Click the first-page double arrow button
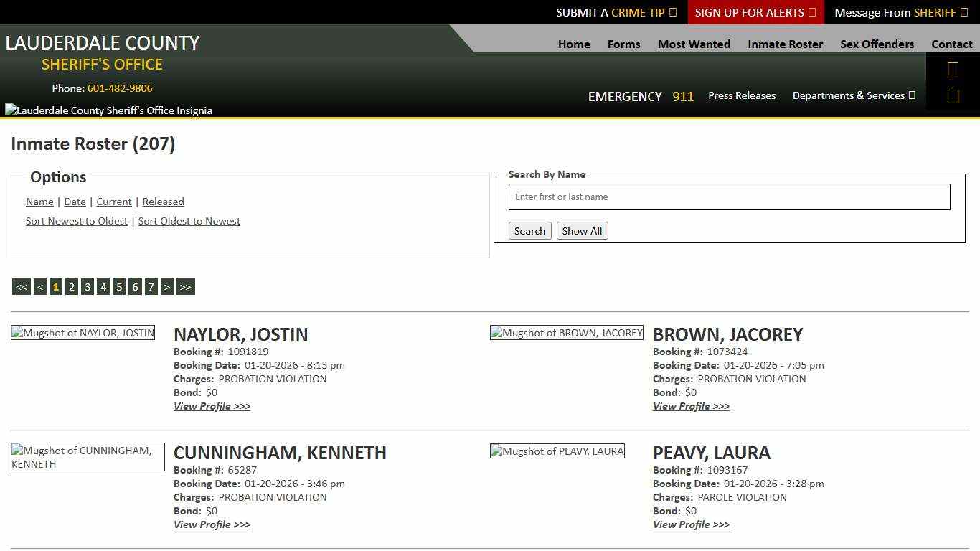 21,286
